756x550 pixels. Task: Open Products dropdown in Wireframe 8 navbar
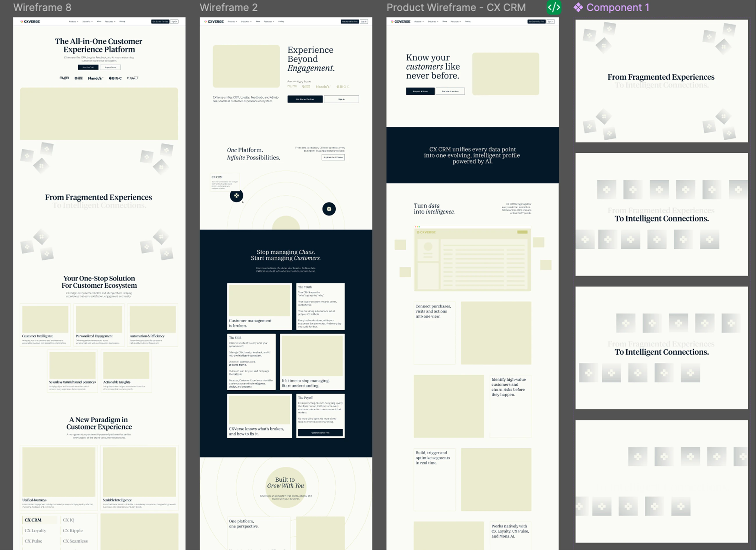(x=74, y=22)
